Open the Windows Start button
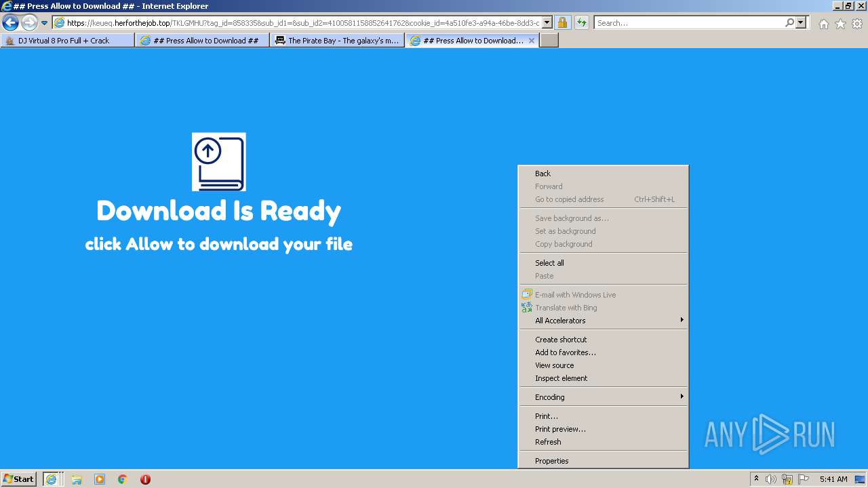This screenshot has width=868, height=488. point(19,479)
